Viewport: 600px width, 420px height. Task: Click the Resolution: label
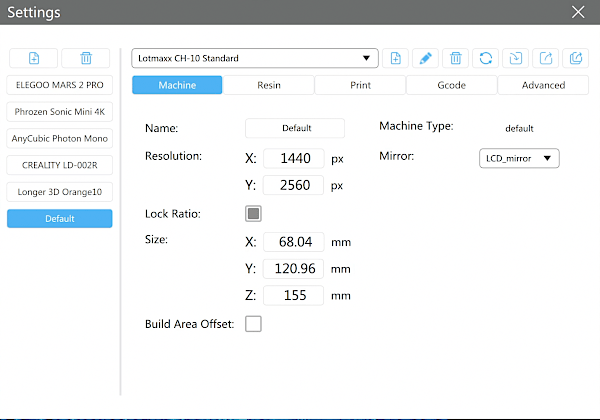[173, 156]
